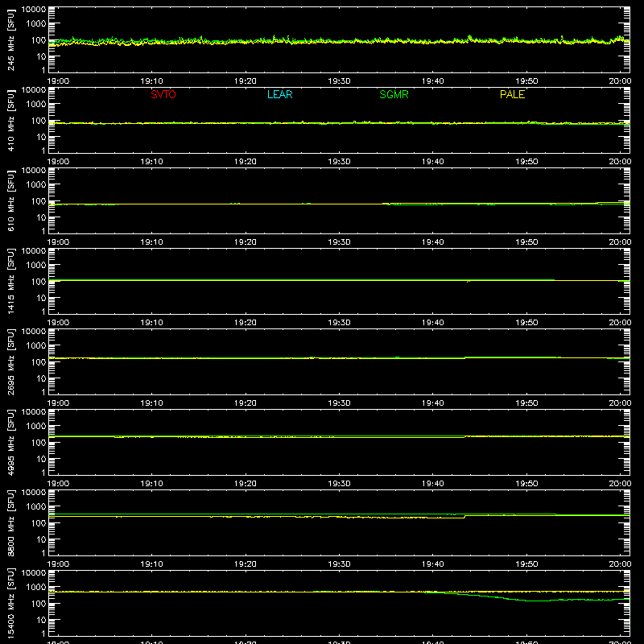The width and height of the screenshot is (644, 644).
Task: Click the 19:30 time label of the 245 MHz plot
Action: 339,81
